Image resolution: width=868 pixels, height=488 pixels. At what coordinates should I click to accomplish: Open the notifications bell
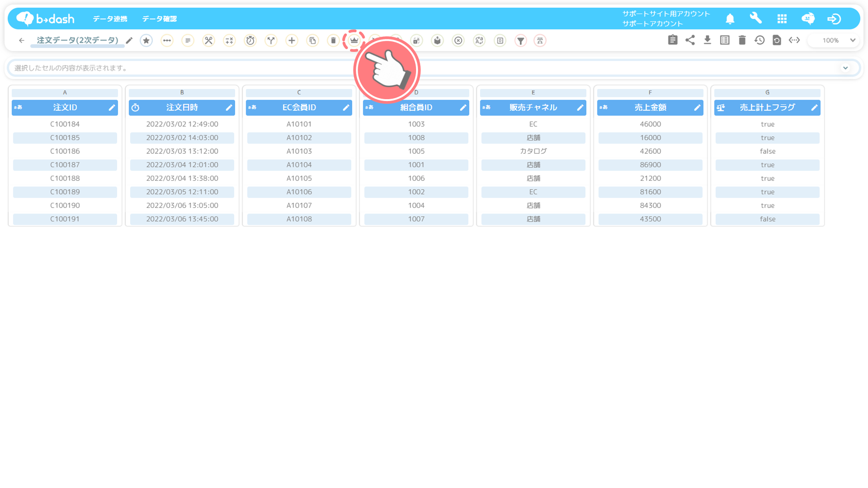coord(730,19)
